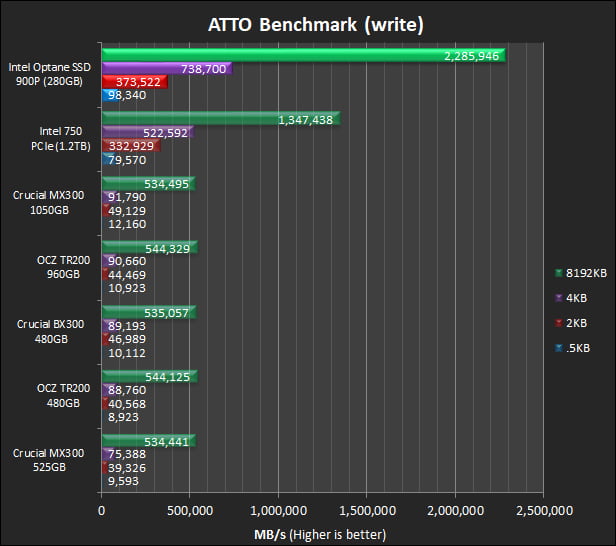Image resolution: width=616 pixels, height=546 pixels.
Task: Click the 1,347,438 green bar
Action: click(x=221, y=119)
